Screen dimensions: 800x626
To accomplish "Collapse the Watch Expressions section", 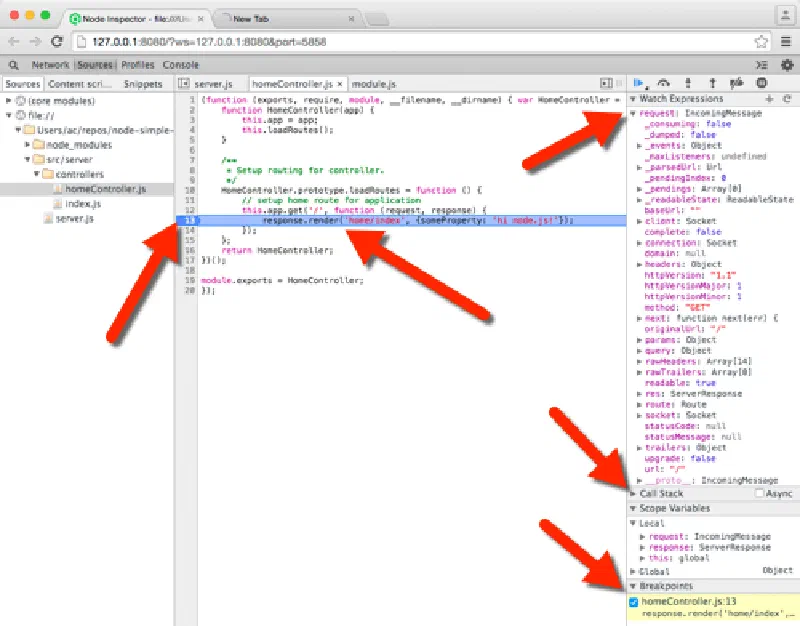I will [633, 98].
